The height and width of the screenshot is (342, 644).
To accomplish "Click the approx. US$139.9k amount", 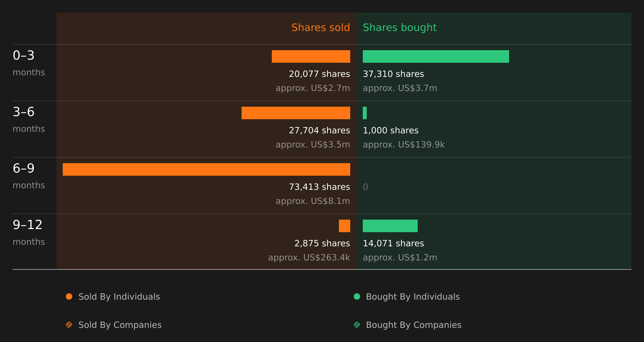I will pos(404,145).
